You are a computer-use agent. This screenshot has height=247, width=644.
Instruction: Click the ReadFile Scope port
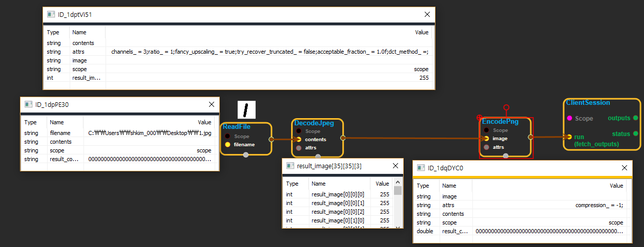pyautogui.click(x=227, y=137)
